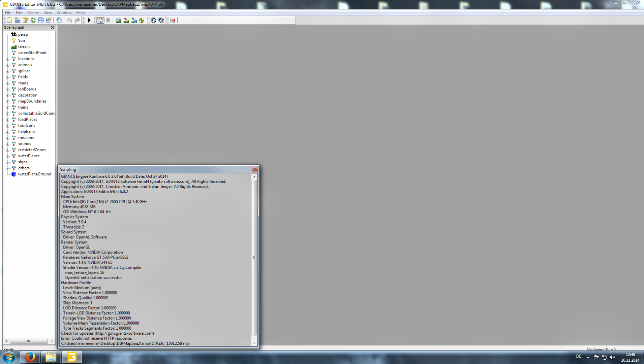The width and height of the screenshot is (644, 364).
Task: Open the File menu
Action: [x=8, y=13]
